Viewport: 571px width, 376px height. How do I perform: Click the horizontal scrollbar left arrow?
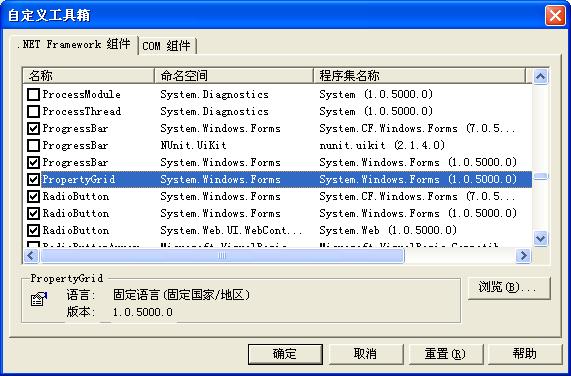[31, 256]
